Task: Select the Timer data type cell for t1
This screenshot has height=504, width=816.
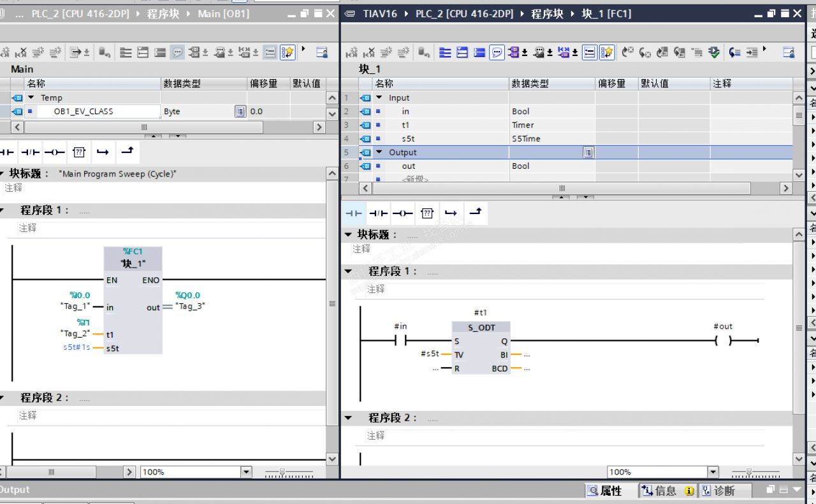Action: pyautogui.click(x=551, y=125)
